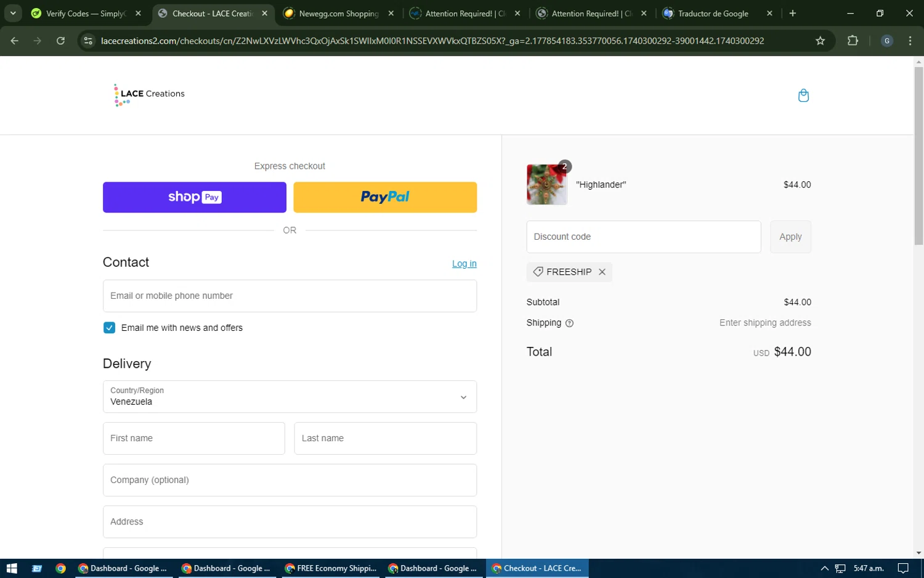Show hidden system tray icons
Screen dimensions: 924x578
coord(824,568)
